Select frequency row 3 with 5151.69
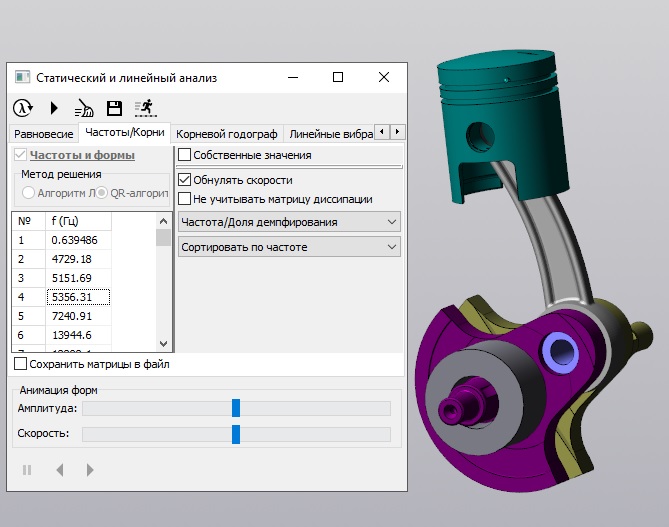The height and width of the screenshot is (527, 669). click(78, 277)
